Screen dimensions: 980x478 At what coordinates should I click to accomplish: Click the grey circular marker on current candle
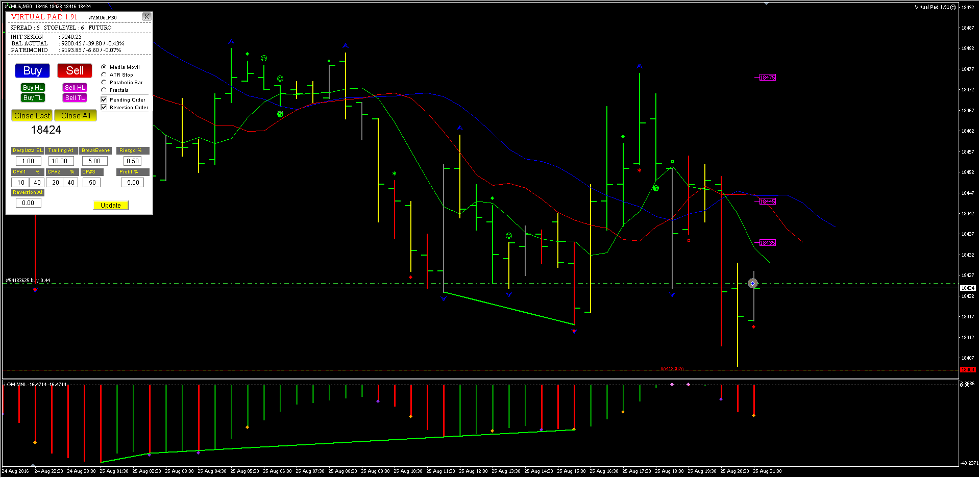tap(753, 283)
